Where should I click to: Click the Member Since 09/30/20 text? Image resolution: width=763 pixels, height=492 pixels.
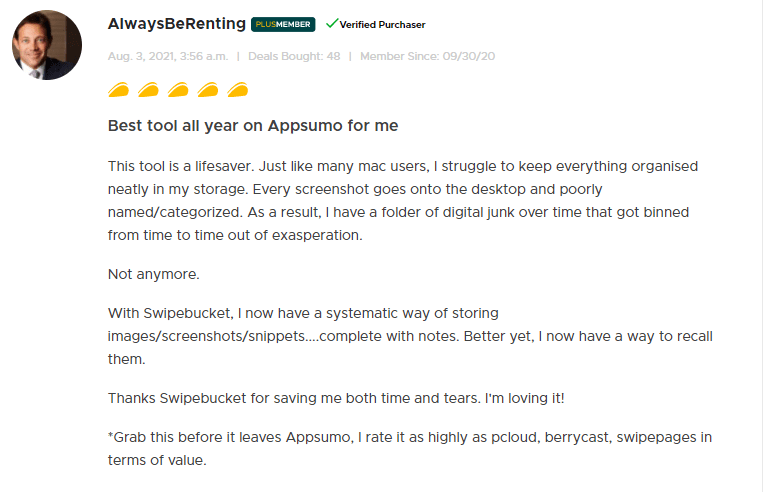pyautogui.click(x=427, y=56)
